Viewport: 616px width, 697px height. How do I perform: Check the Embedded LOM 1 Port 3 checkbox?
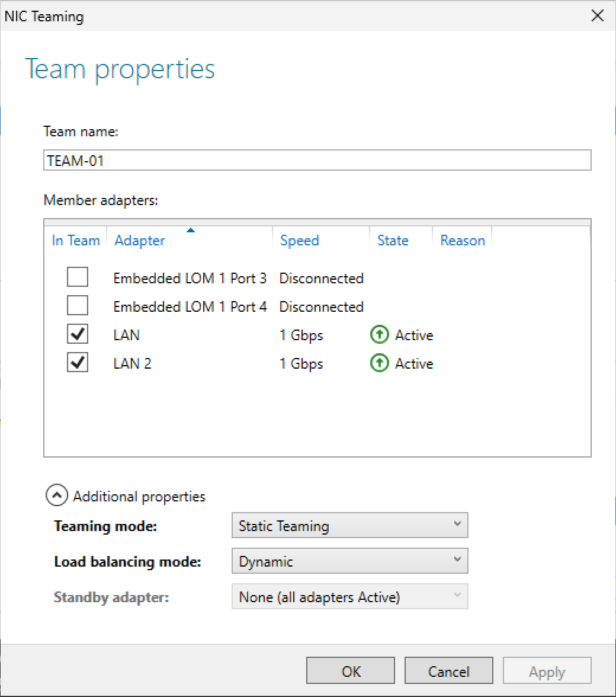coord(78,277)
